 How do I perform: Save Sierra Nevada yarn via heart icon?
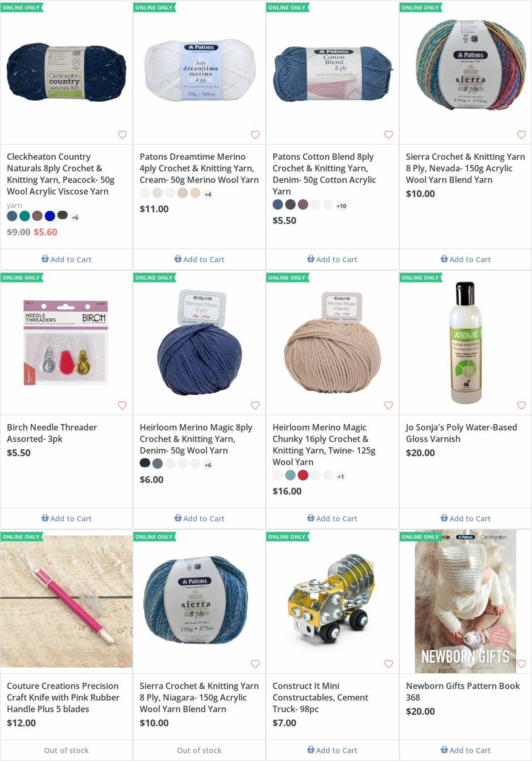coord(521,135)
